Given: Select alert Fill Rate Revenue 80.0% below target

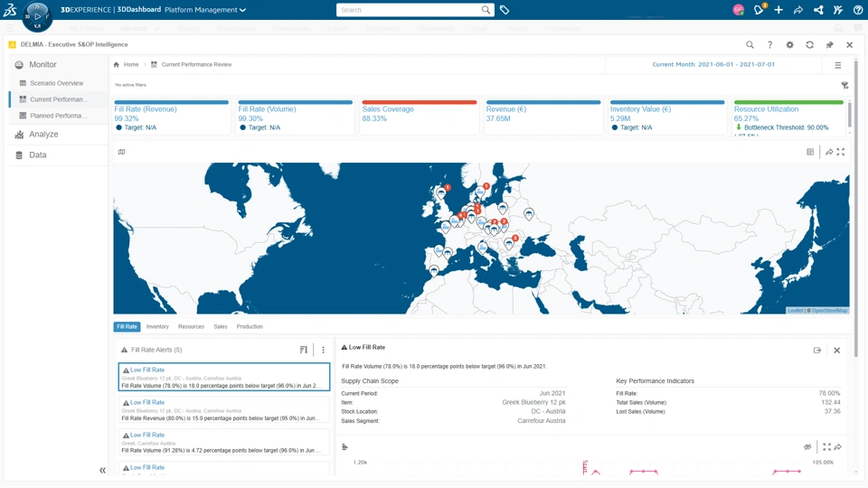Looking at the screenshot, I should (224, 410).
